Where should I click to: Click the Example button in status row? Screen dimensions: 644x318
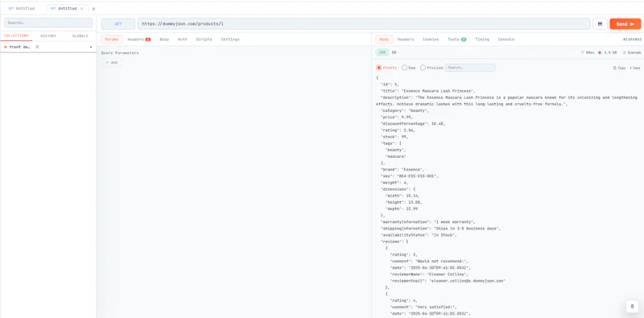point(632,52)
